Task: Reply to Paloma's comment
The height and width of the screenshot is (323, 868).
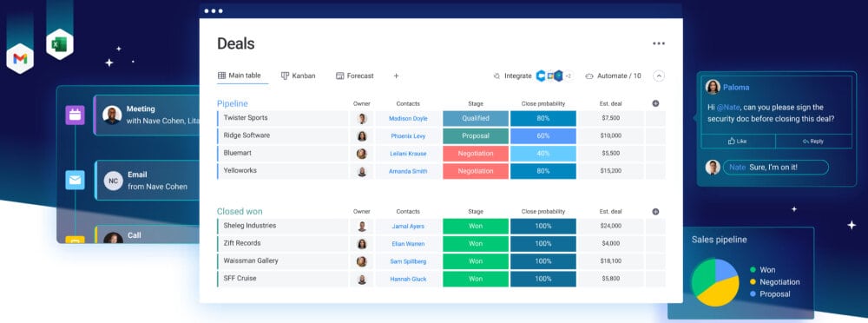Action: click(x=813, y=142)
